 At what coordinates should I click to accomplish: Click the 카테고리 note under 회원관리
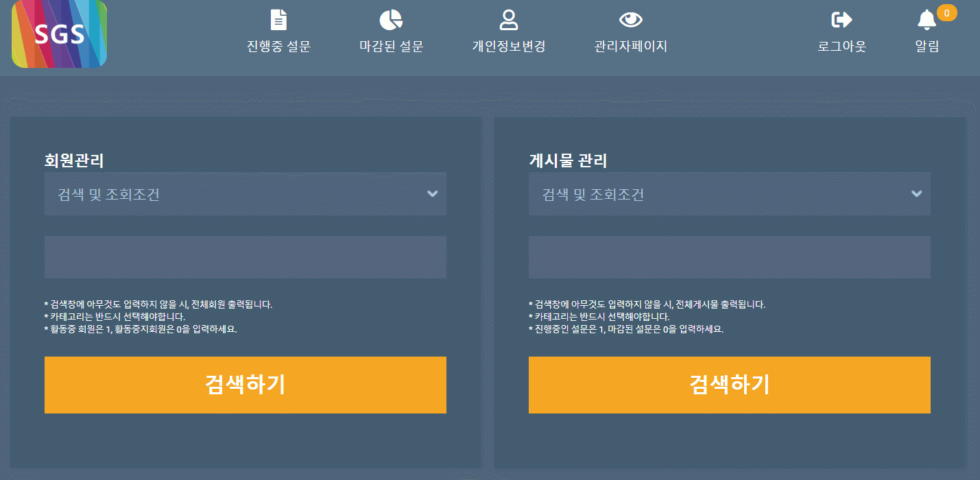[x=115, y=317]
